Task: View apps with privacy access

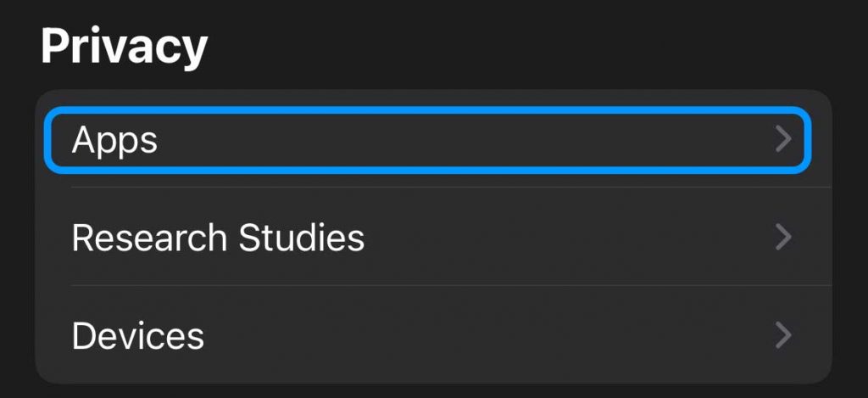Action: [x=428, y=139]
